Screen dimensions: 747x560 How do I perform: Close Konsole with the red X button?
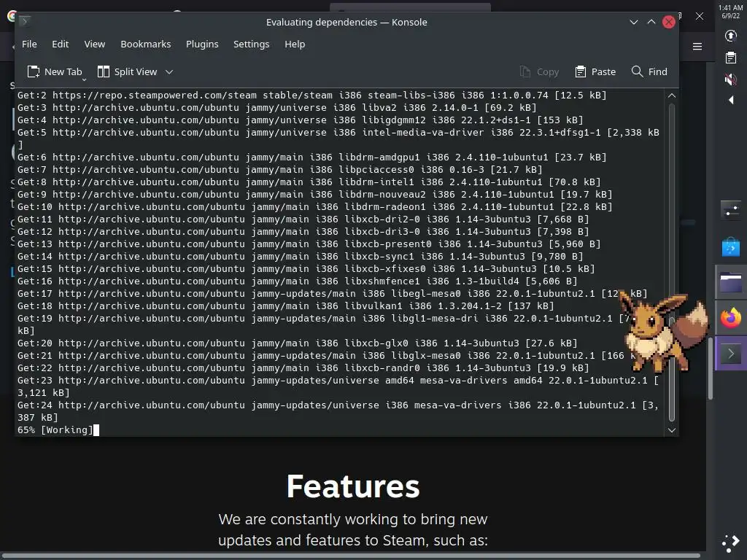[669, 22]
